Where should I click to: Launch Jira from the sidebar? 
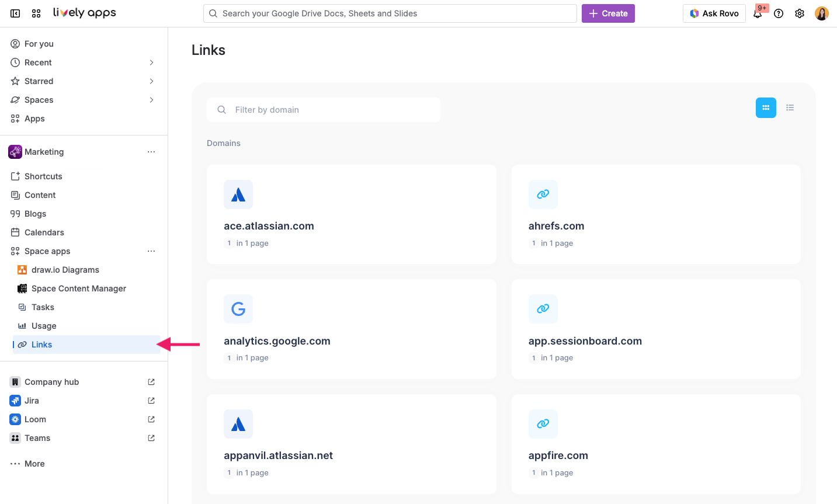tap(30, 400)
